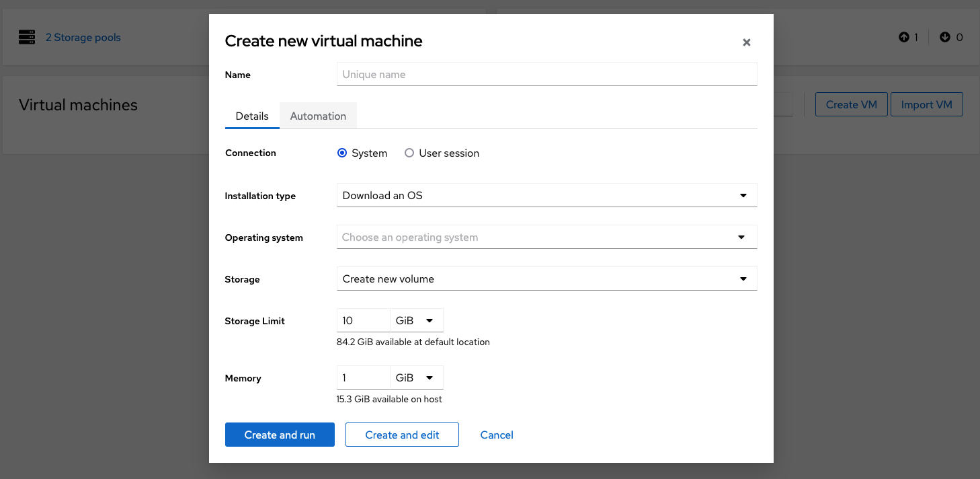This screenshot has width=980, height=479.
Task: Click the Memory size value field
Action: click(x=363, y=377)
